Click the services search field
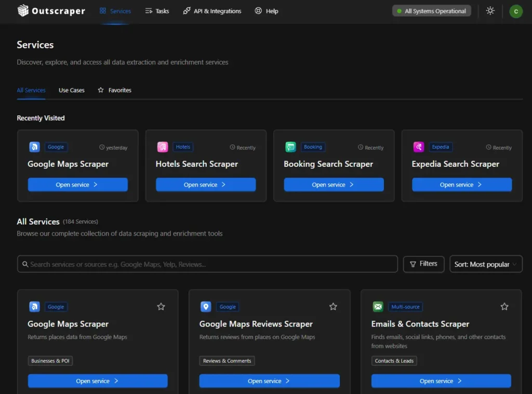 click(x=207, y=264)
